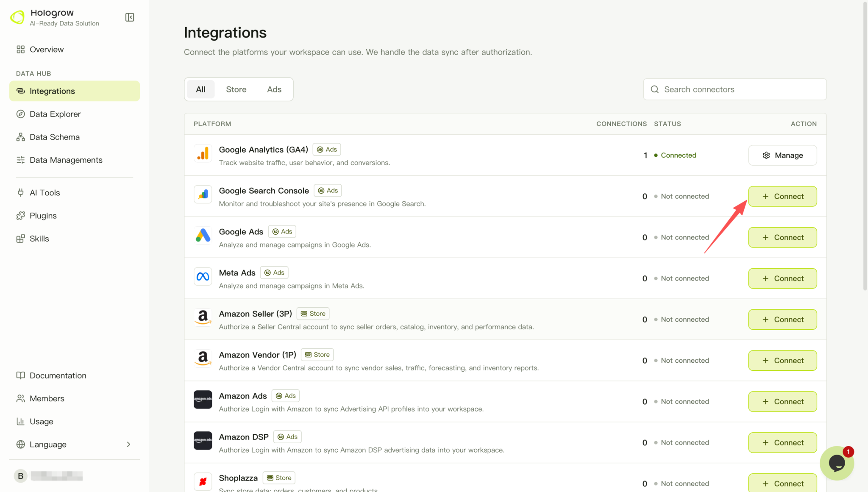Viewport: 868px width, 492px height.
Task: Click Not connected status for Meta Ads
Action: (682, 279)
